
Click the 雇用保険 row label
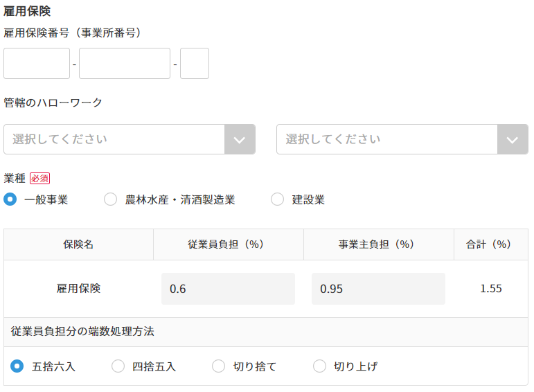(x=78, y=289)
